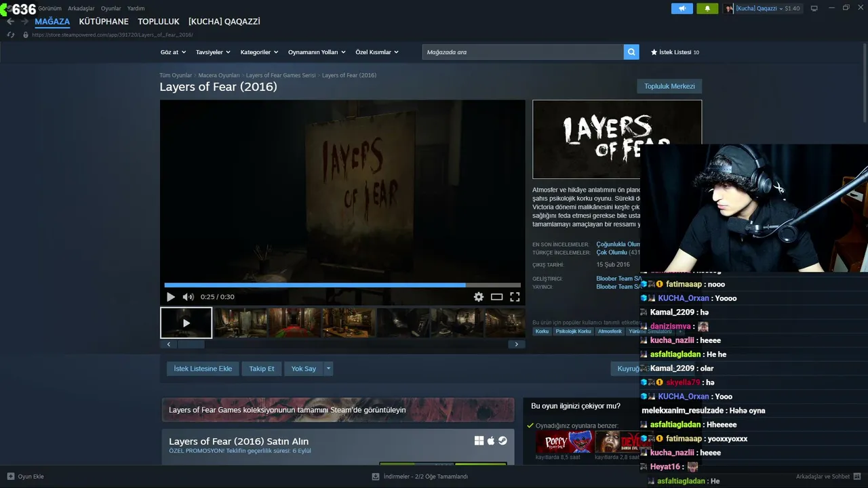
Task: Click the downloads icon in the status bar
Action: pyautogui.click(x=376, y=476)
